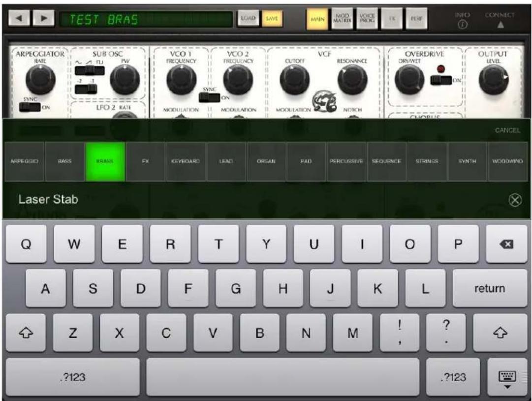Image resolution: width=532 pixels, height=401 pixels.
Task: Select the Sequence category
Action: point(386,161)
